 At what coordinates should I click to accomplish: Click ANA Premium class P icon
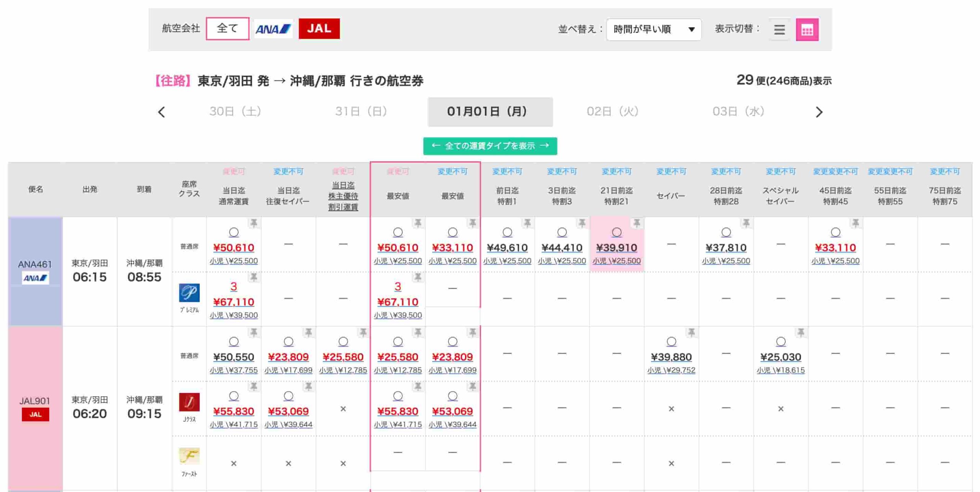pos(189,293)
